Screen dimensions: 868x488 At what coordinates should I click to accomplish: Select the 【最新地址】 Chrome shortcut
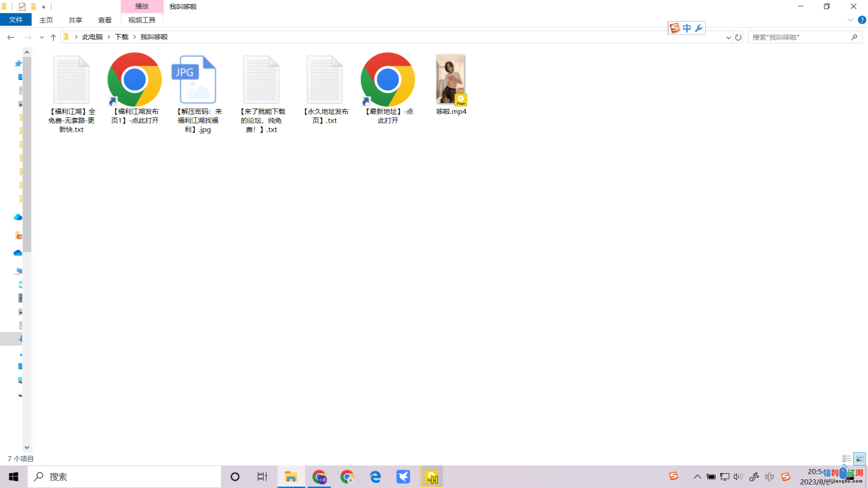pyautogui.click(x=387, y=80)
